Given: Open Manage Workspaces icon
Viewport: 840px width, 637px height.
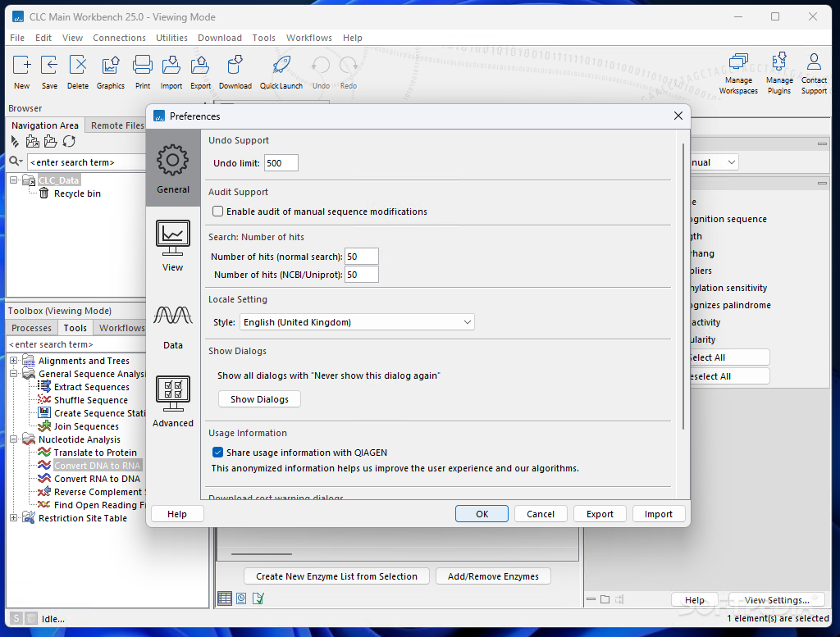Looking at the screenshot, I should 738,61.
